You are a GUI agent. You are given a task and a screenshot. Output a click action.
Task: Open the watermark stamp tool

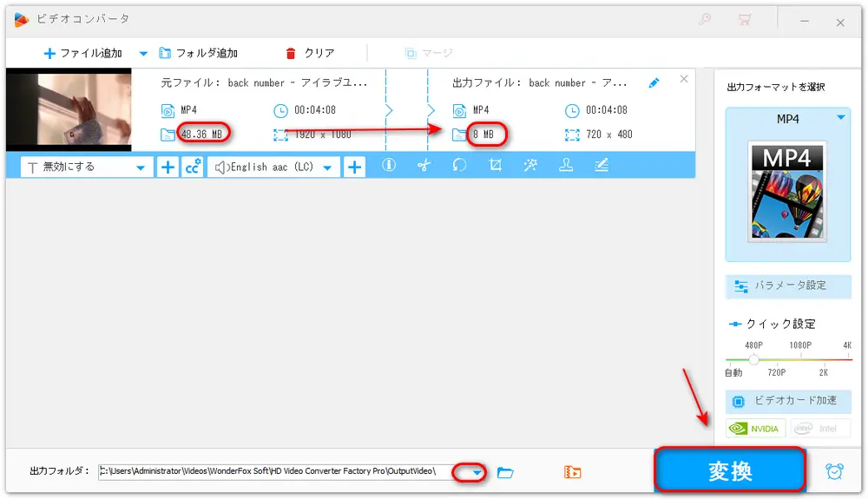click(566, 165)
